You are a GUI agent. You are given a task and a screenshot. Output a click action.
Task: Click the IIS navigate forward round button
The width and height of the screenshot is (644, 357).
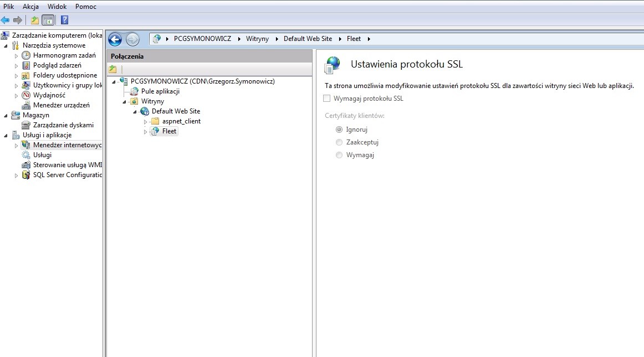(132, 39)
